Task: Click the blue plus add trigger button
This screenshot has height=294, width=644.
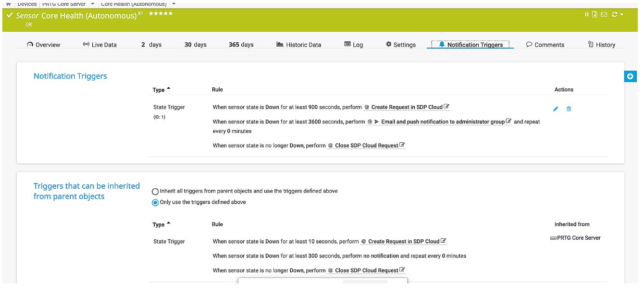Action: [630, 76]
